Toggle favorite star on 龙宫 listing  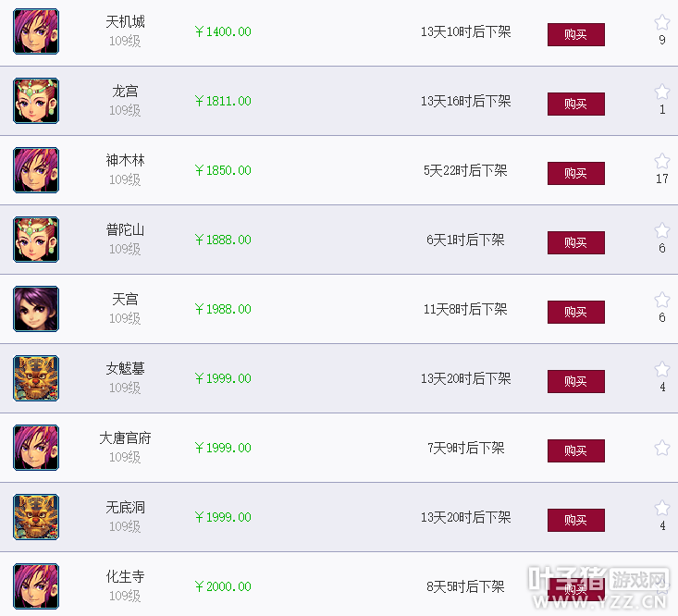661,92
